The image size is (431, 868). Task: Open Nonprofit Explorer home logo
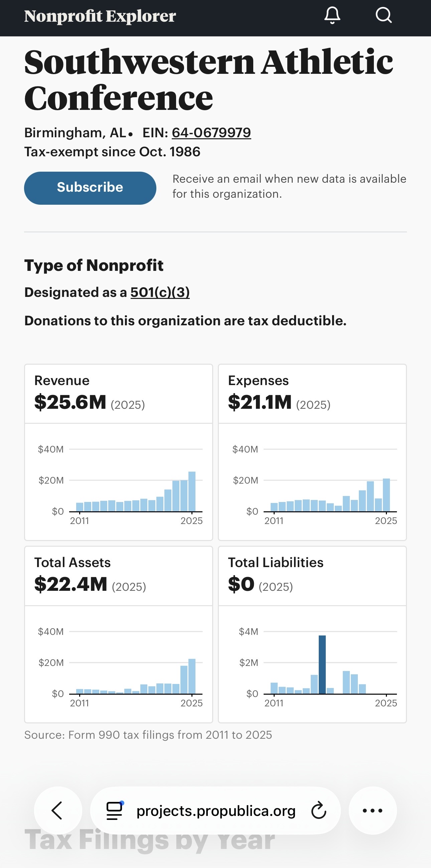pyautogui.click(x=100, y=16)
